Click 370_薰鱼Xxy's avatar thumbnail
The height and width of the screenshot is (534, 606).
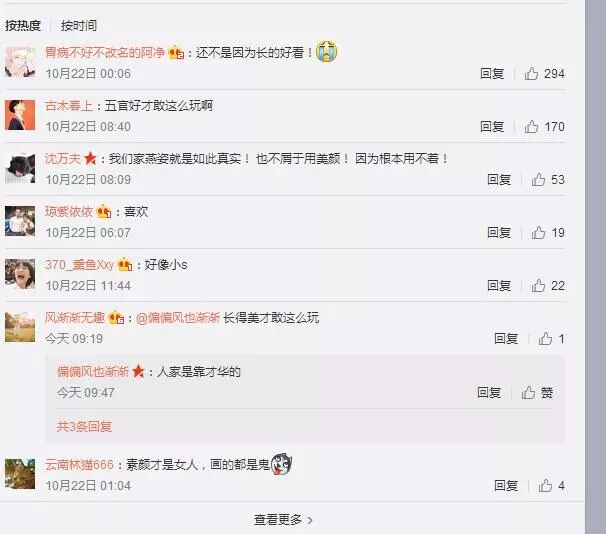click(20, 274)
